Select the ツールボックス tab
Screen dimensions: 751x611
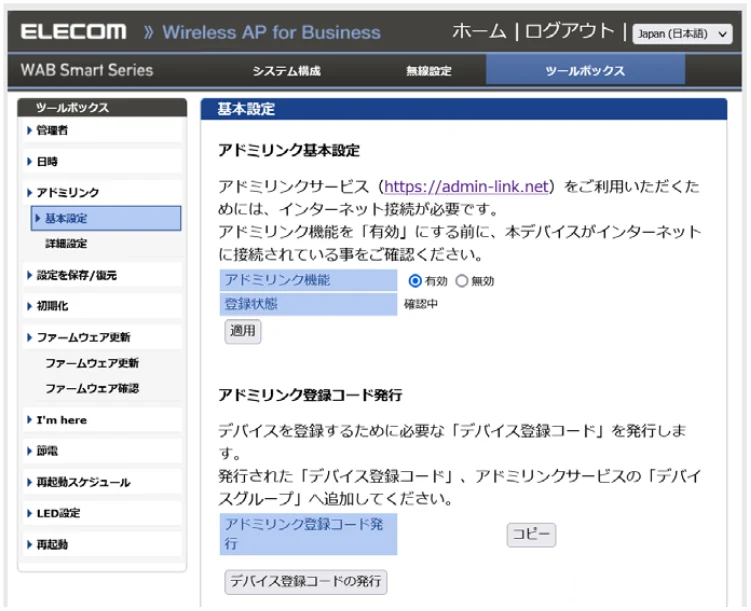(x=585, y=70)
